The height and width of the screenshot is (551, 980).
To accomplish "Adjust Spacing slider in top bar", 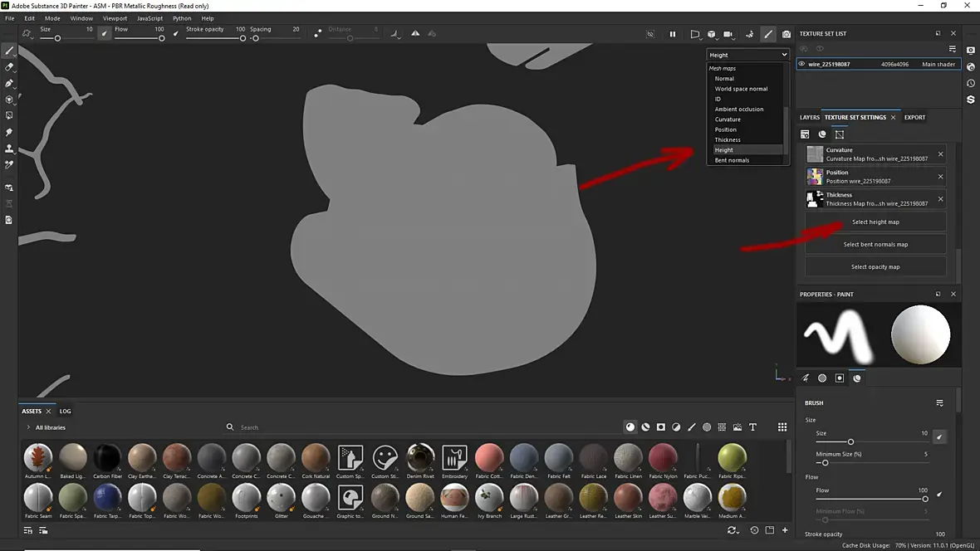I will click(275, 39).
